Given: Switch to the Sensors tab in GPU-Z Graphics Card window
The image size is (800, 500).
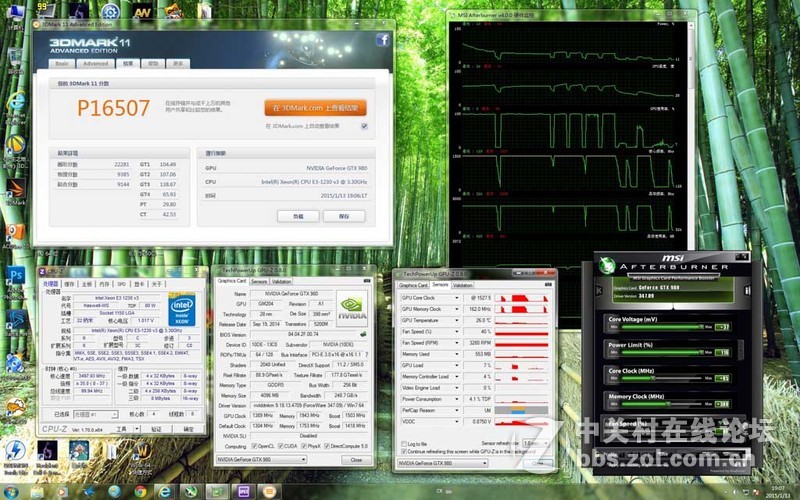Looking at the screenshot, I should [259, 281].
